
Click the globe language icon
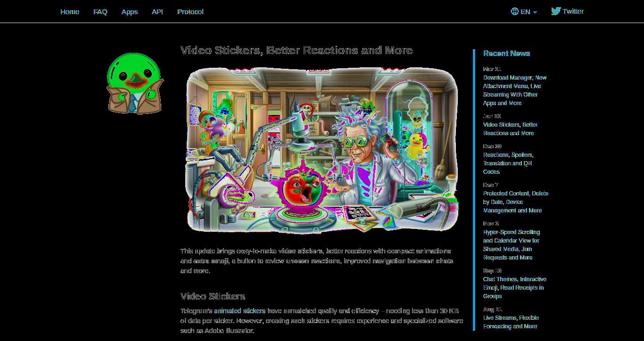515,12
